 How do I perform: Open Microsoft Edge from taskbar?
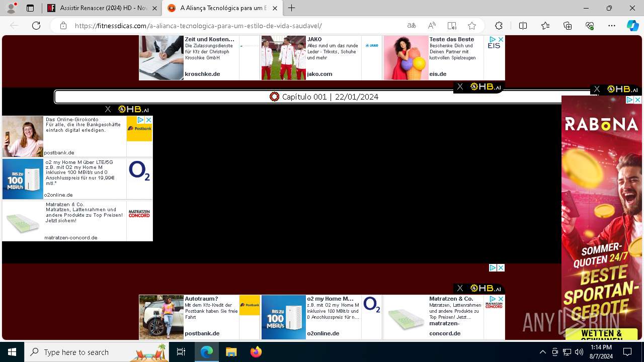tap(207, 352)
